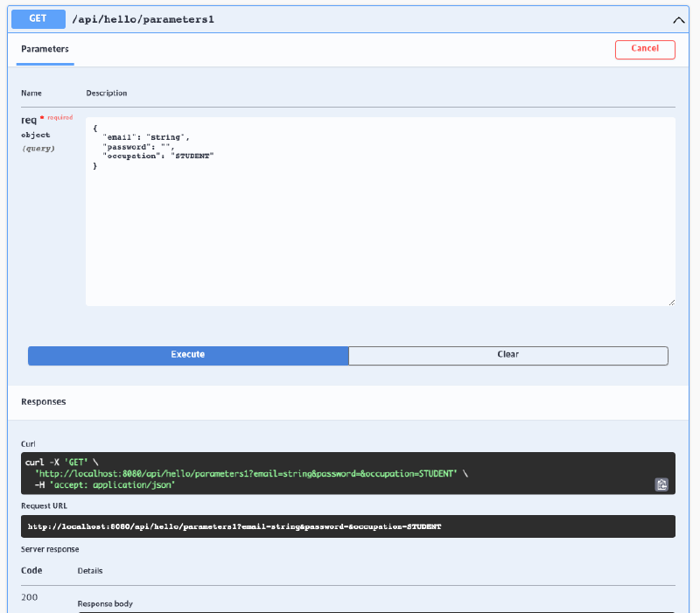Collapse the GET operation with the chevron

click(678, 19)
